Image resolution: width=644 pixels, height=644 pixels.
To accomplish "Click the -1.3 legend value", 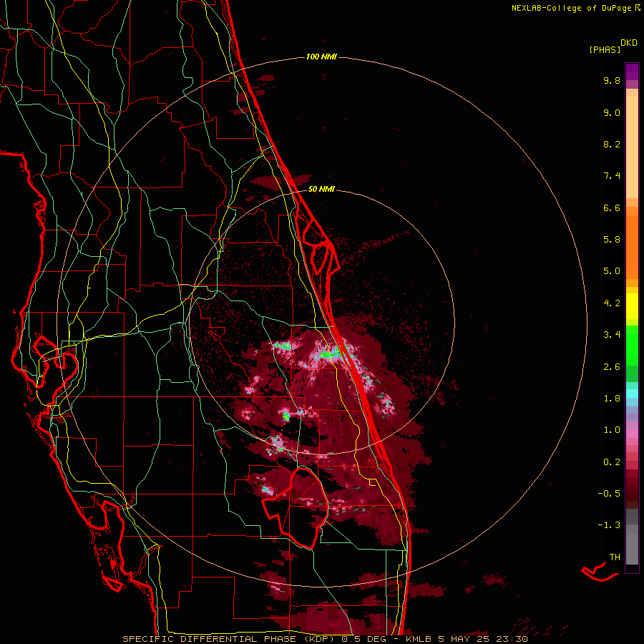I will click(609, 525).
